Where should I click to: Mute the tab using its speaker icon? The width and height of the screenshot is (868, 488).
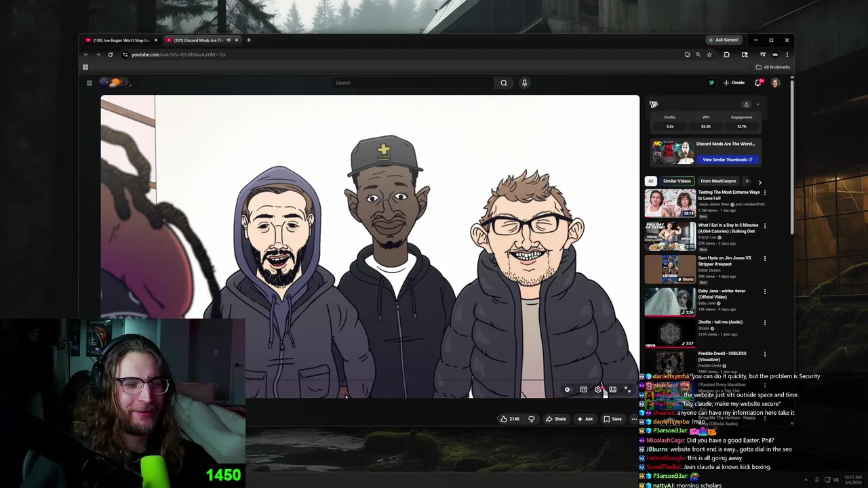tap(228, 40)
